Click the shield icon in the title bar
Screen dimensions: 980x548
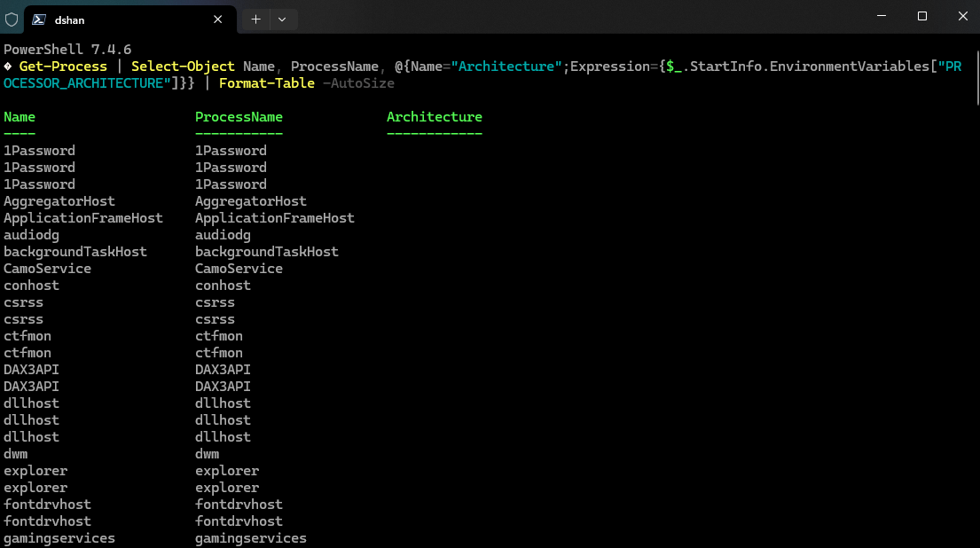pos(12,18)
